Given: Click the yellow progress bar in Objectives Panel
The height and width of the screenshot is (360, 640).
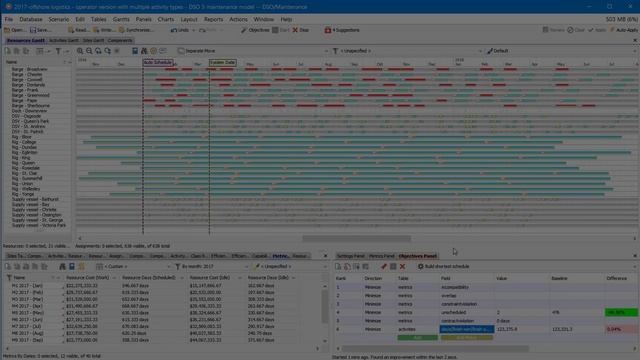Looking at the screenshot, I should coord(467,338).
